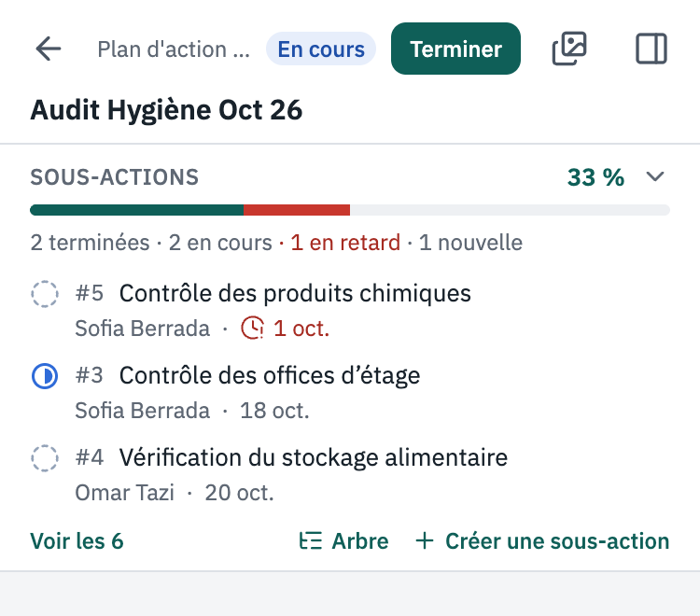
Task: Open Contrôle des offices d'étage sub-action
Action: [x=270, y=375]
